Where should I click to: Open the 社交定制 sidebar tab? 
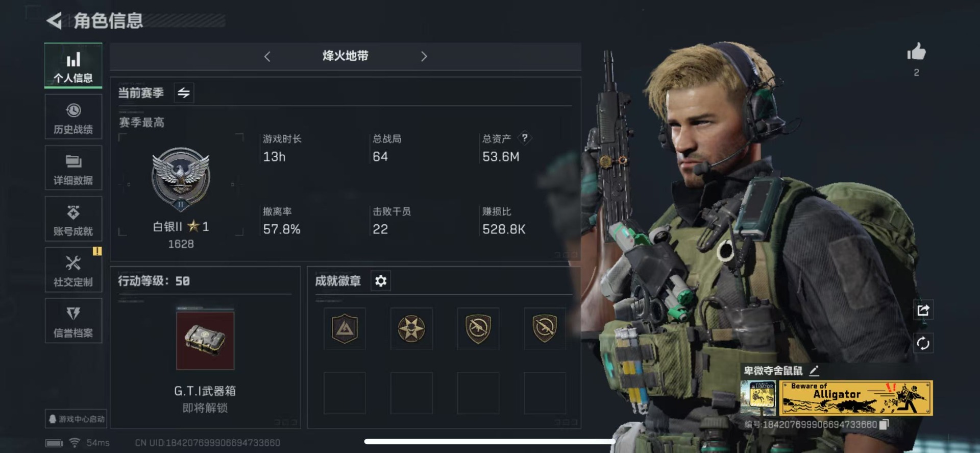[73, 270]
